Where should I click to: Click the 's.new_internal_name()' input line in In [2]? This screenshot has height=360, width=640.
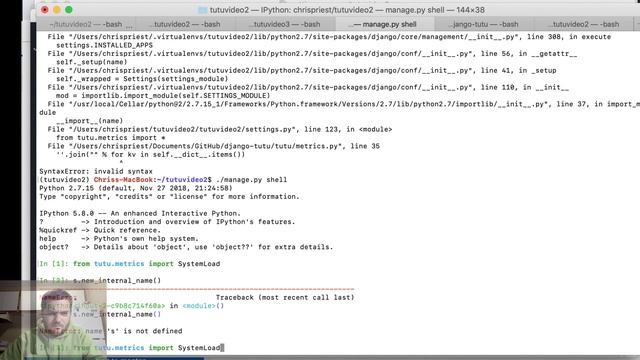[117, 280]
